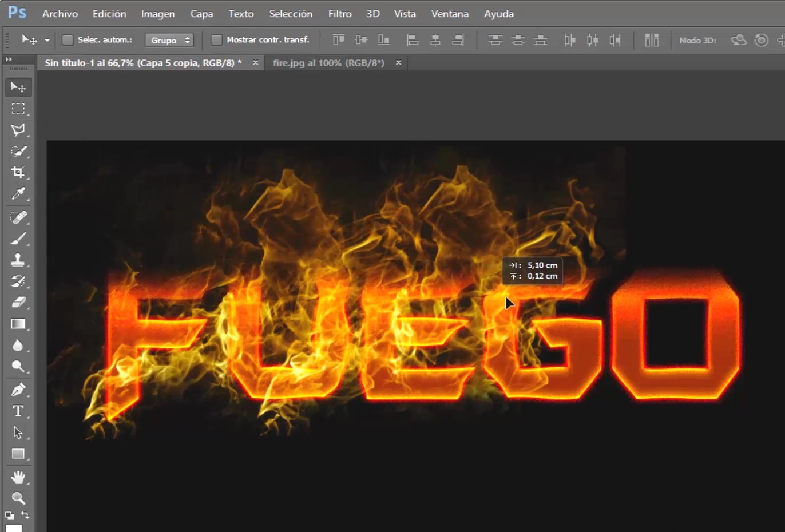The height and width of the screenshot is (532, 785).
Task: Close the Sin título-1 document tab
Action: click(255, 63)
